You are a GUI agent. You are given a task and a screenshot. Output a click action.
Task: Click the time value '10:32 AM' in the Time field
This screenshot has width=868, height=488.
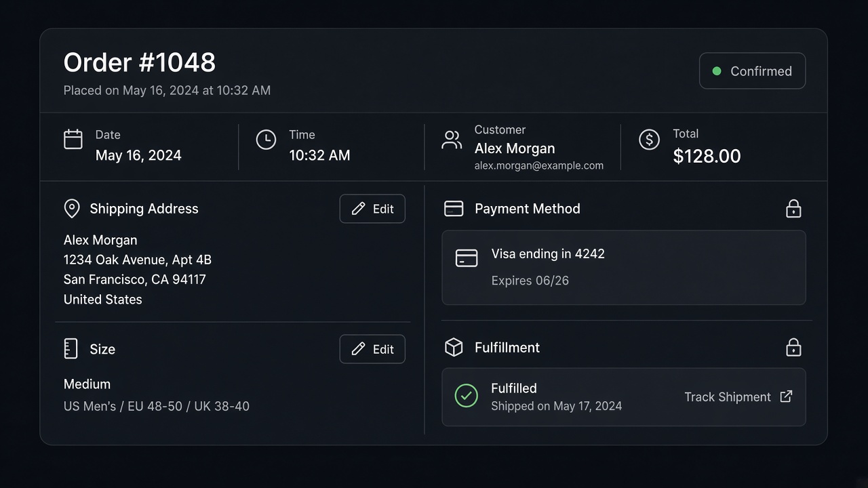pyautogui.click(x=319, y=155)
